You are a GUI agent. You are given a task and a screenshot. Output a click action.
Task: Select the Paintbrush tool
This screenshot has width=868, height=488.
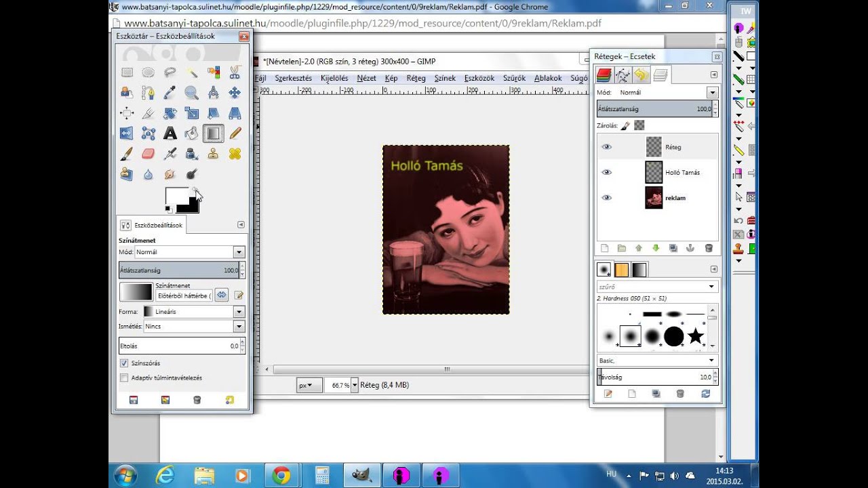(127, 154)
